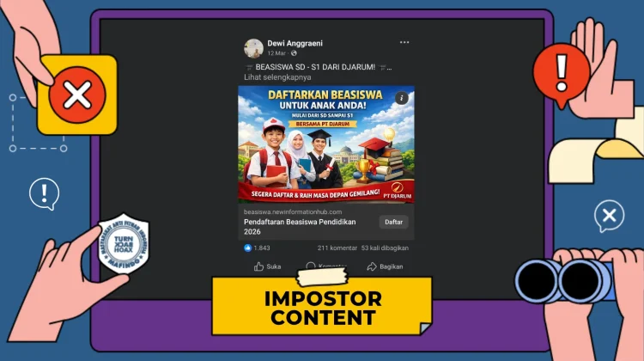Share the post with Bagikan

point(385,266)
